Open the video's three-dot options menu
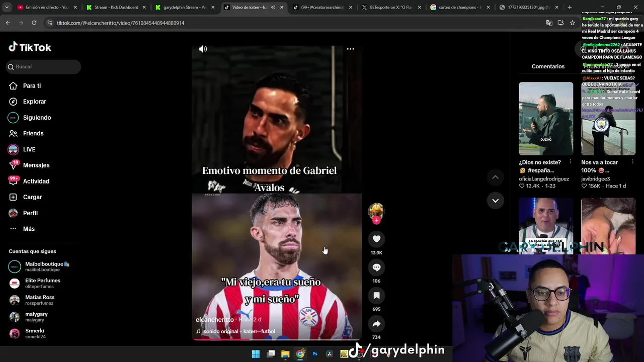The width and height of the screenshot is (644, 362). click(x=350, y=49)
